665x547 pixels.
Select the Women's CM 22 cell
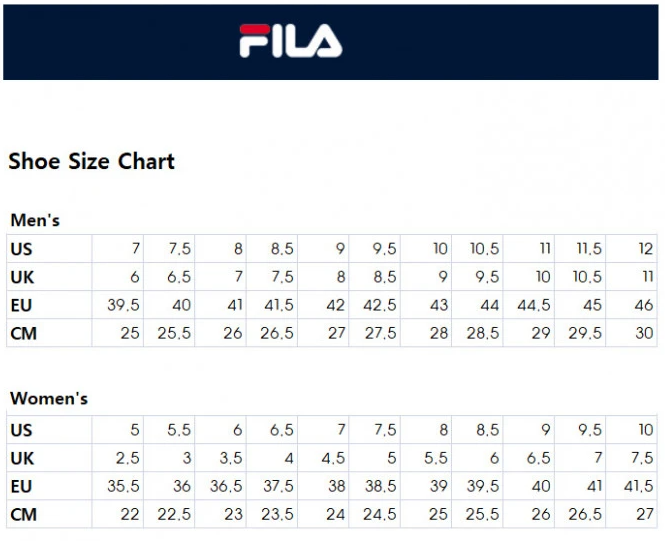130,515
